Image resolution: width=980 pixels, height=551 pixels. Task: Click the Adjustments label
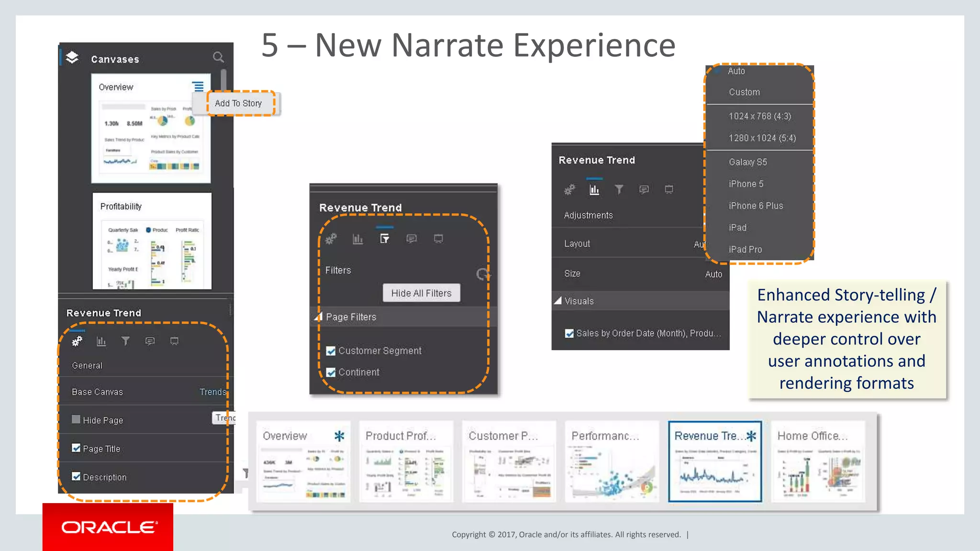588,215
